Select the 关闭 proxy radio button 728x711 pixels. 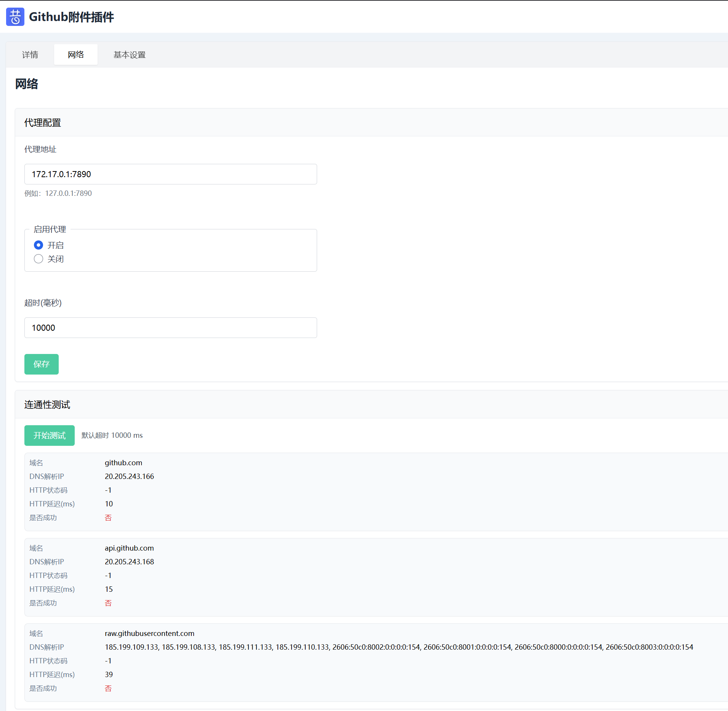tap(38, 259)
